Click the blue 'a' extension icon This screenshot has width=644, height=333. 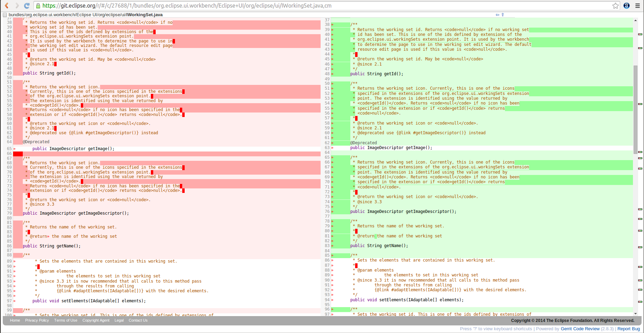(626, 6)
